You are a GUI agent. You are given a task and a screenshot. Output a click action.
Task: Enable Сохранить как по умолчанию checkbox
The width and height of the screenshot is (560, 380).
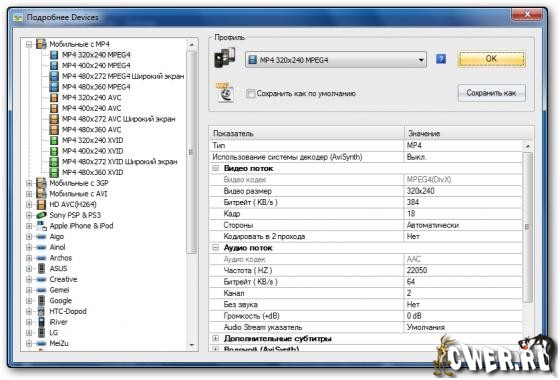click(250, 94)
